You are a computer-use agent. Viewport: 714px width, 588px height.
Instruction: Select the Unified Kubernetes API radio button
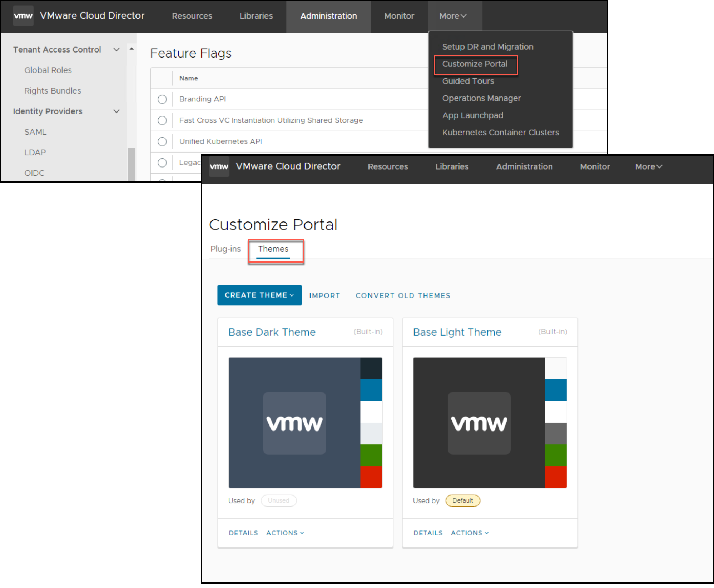click(x=162, y=141)
